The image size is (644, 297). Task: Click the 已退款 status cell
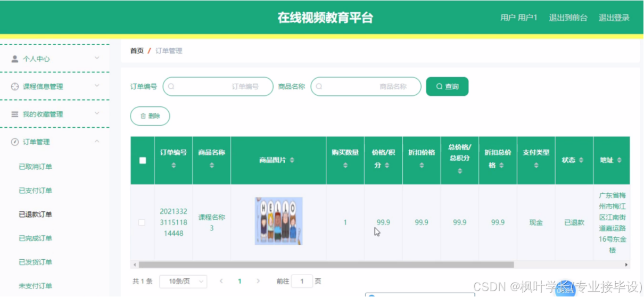(x=574, y=222)
